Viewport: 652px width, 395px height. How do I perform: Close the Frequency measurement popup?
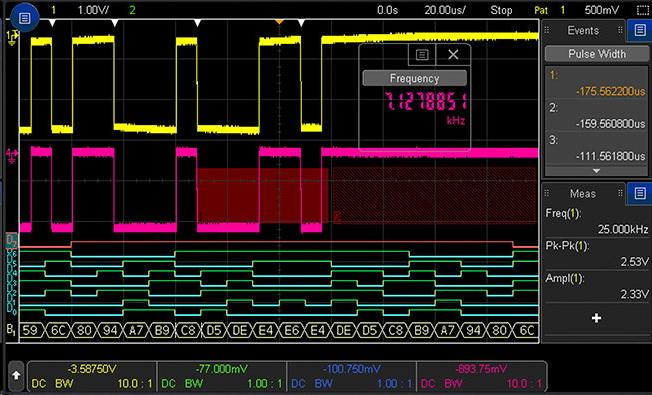pyautogui.click(x=453, y=54)
